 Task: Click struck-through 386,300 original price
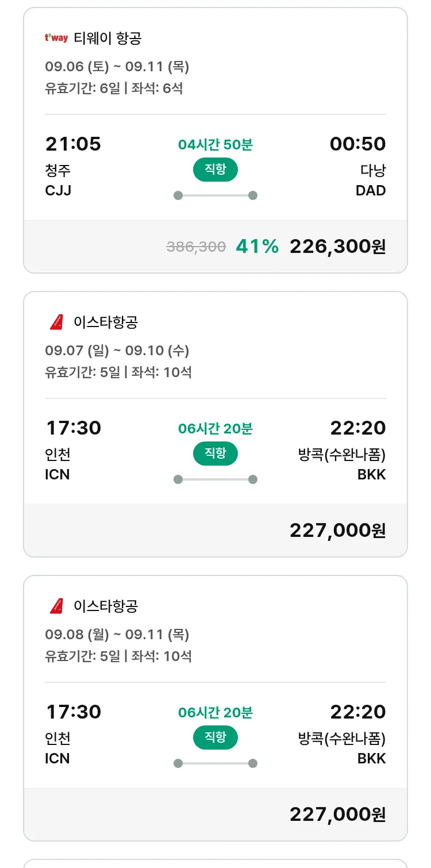point(196,247)
